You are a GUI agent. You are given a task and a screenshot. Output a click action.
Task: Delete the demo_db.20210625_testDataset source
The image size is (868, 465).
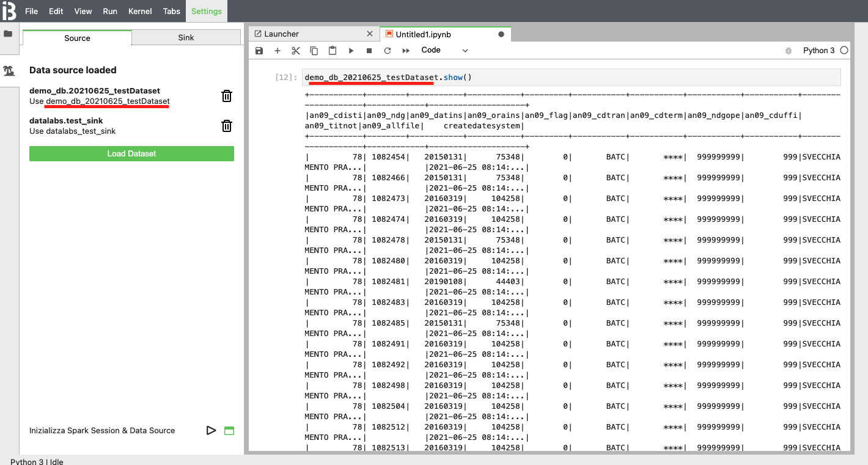(x=227, y=96)
